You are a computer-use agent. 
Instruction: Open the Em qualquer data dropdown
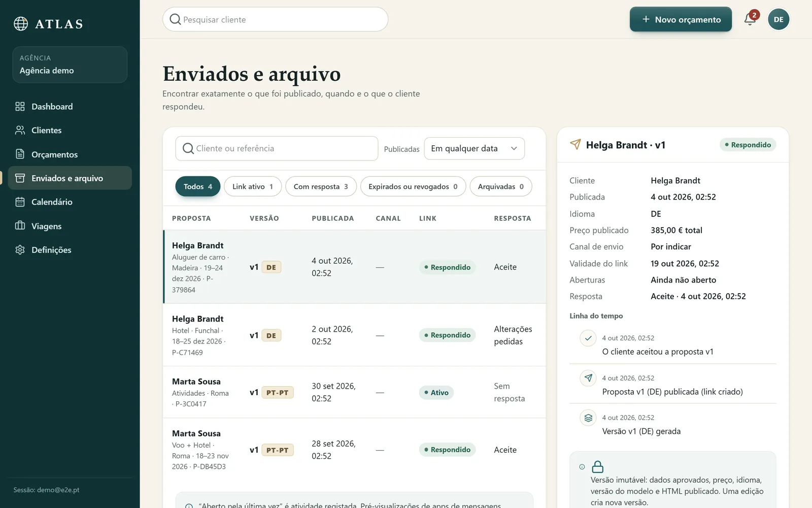pyautogui.click(x=474, y=148)
